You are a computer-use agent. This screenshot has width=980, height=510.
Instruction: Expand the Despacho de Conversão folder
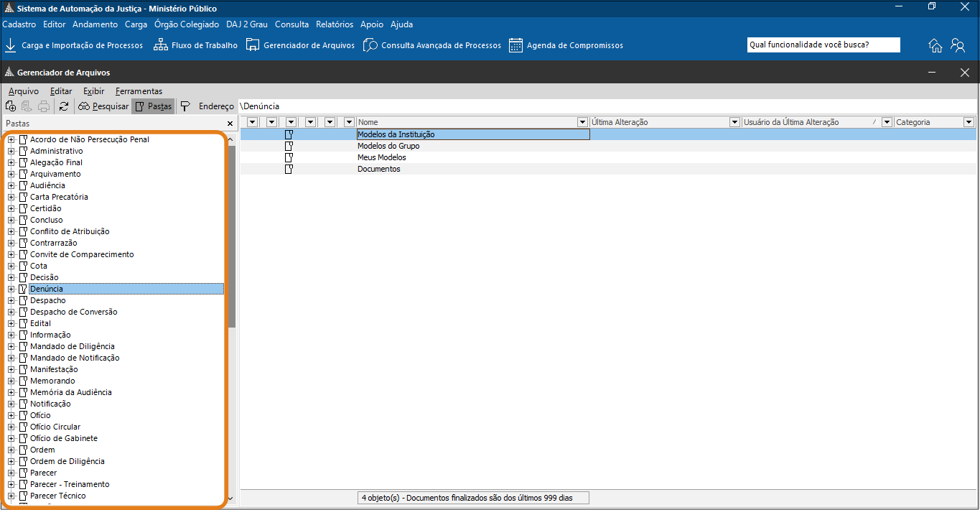click(x=11, y=312)
